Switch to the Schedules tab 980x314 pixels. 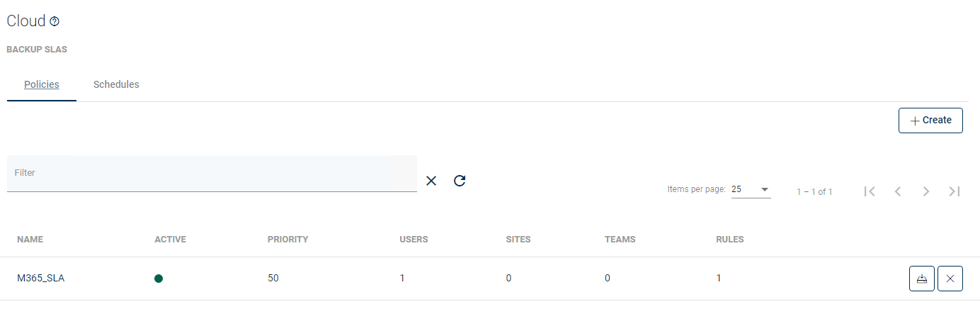(x=116, y=85)
